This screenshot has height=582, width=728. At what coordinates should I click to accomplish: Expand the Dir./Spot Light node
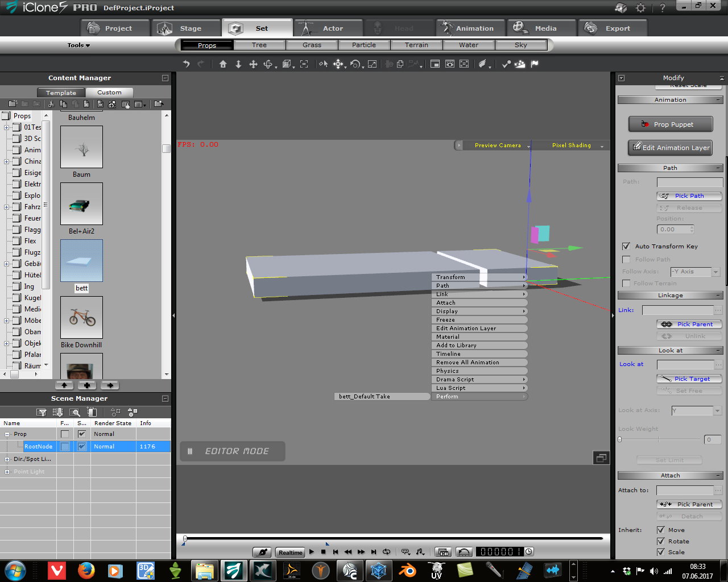click(x=7, y=459)
